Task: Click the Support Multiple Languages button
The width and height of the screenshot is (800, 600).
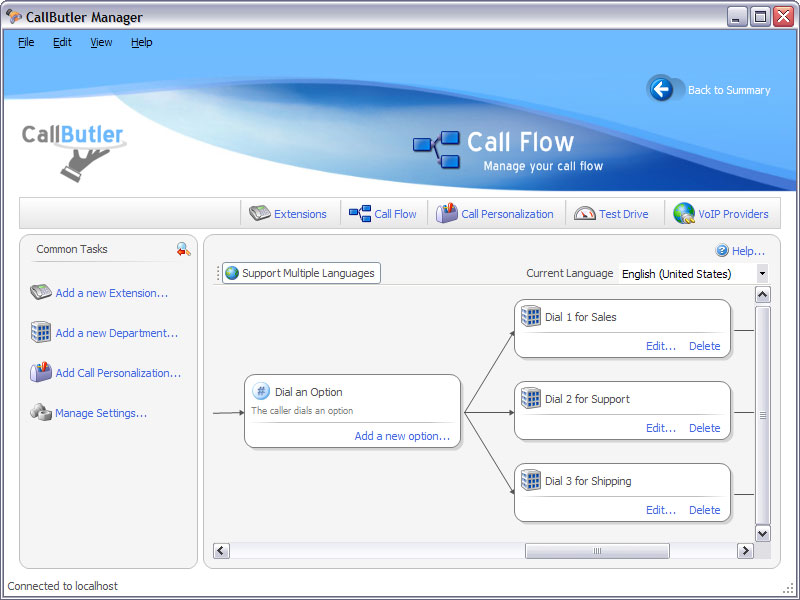Action: [x=302, y=273]
